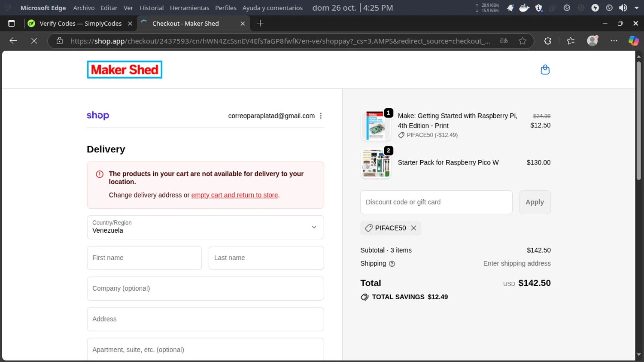Open the Historial menu
The image size is (644, 362).
click(x=152, y=8)
